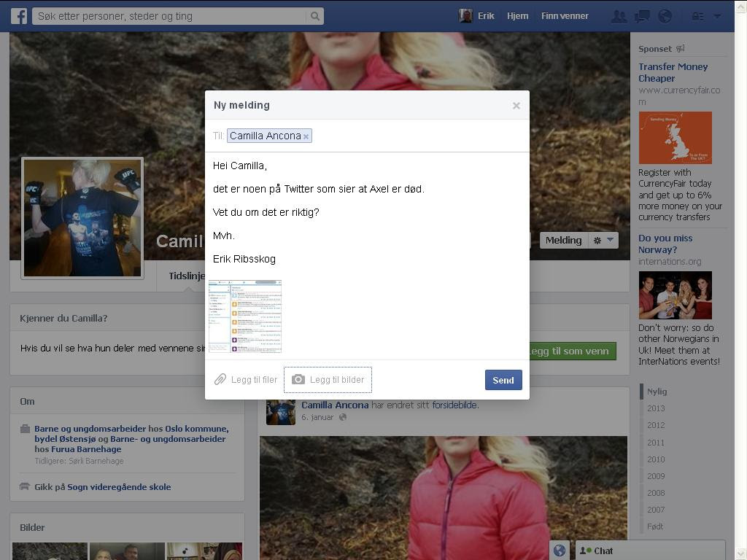Jump to 2009 on timeline
The image size is (747, 560).
coord(656,476)
